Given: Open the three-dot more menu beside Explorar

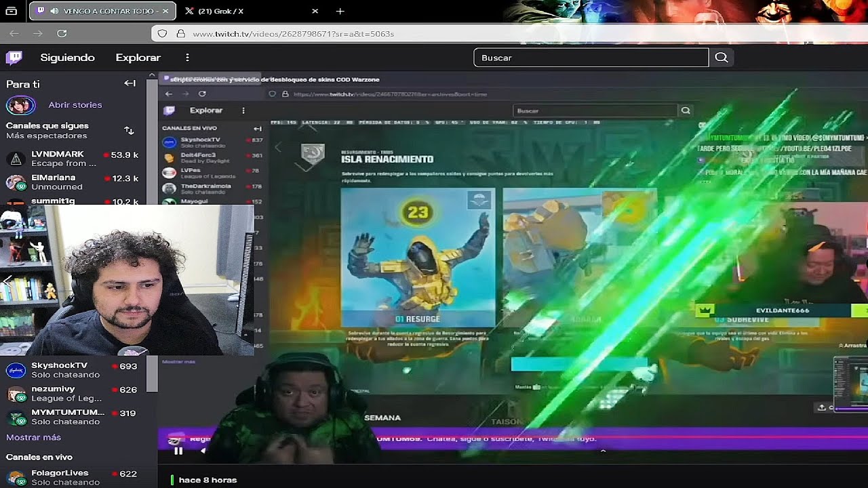Looking at the screenshot, I should pyautogui.click(x=187, y=58).
